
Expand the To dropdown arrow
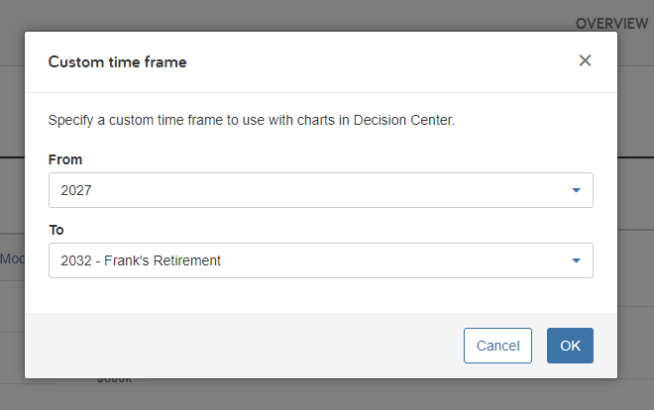pyautogui.click(x=576, y=261)
